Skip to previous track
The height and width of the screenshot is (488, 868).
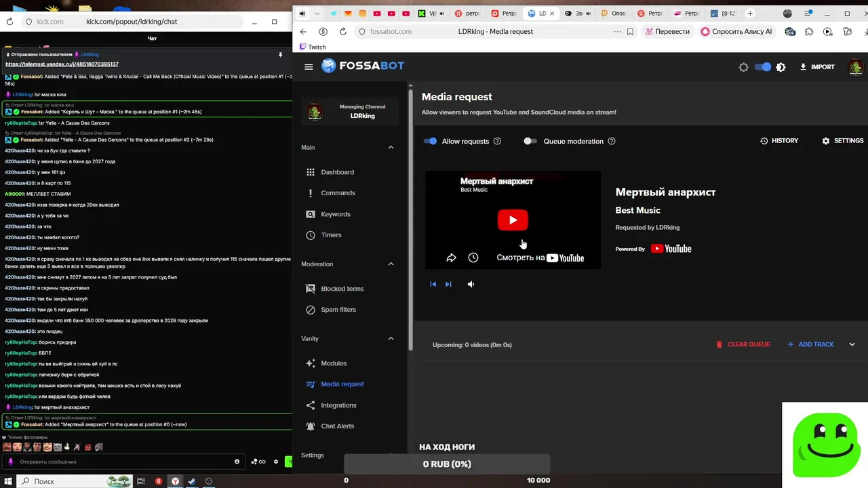(433, 285)
